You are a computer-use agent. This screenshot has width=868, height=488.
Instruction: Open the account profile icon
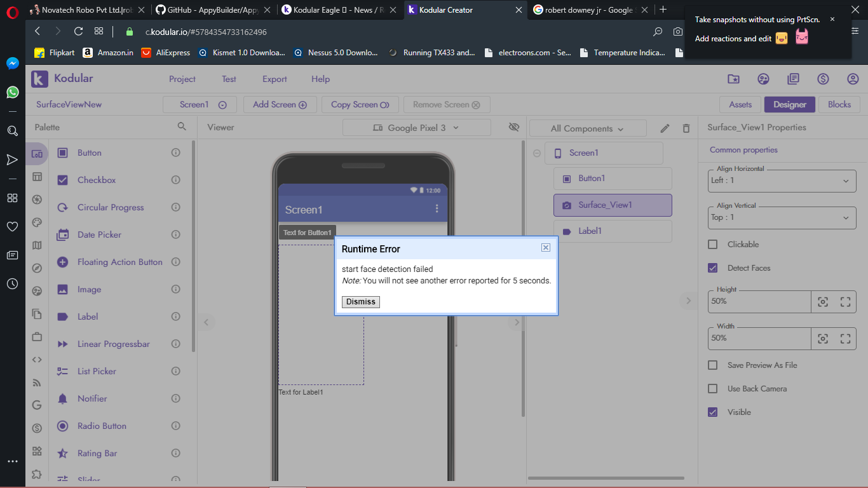tap(853, 79)
